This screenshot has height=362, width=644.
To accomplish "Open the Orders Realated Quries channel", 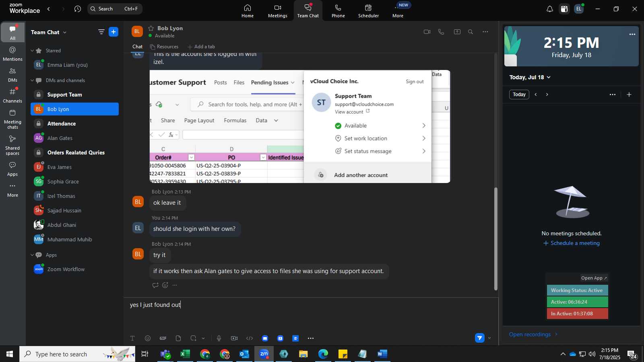I will pyautogui.click(x=74, y=152).
